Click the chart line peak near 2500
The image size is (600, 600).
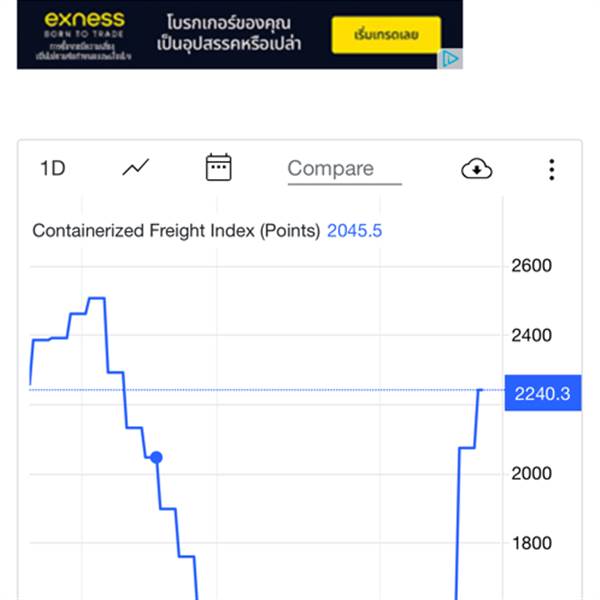97,298
